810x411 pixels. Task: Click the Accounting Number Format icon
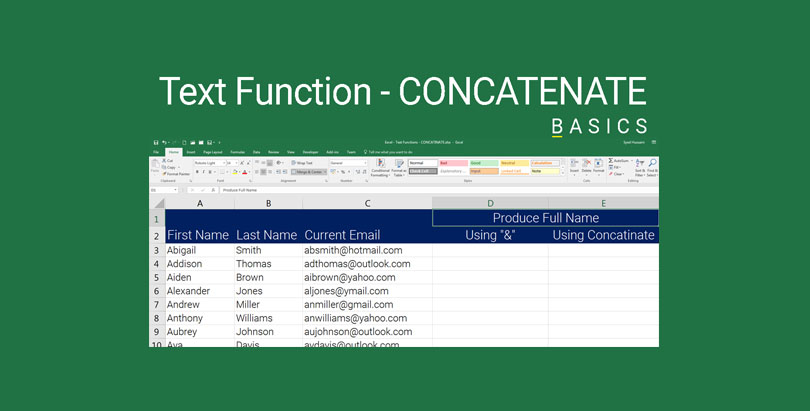(333, 172)
